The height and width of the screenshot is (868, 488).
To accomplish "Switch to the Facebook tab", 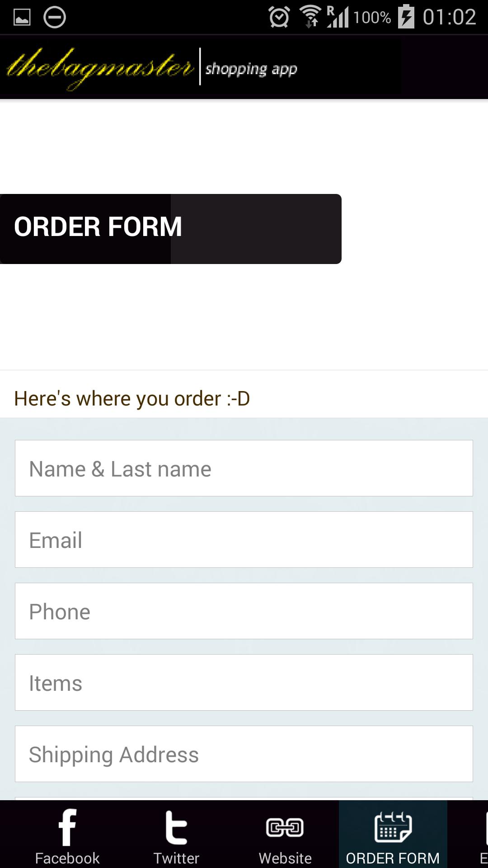I will 67,857.
